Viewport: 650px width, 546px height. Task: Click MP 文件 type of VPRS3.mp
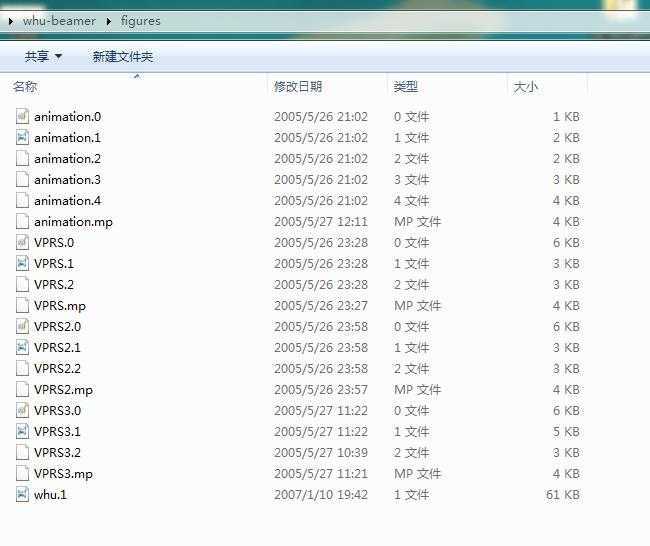click(417, 473)
